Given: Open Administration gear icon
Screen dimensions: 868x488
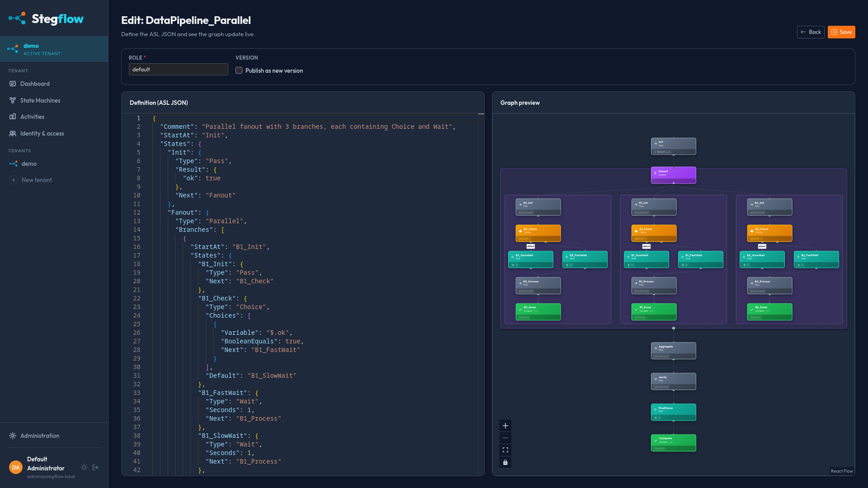Looking at the screenshot, I should coord(13,436).
